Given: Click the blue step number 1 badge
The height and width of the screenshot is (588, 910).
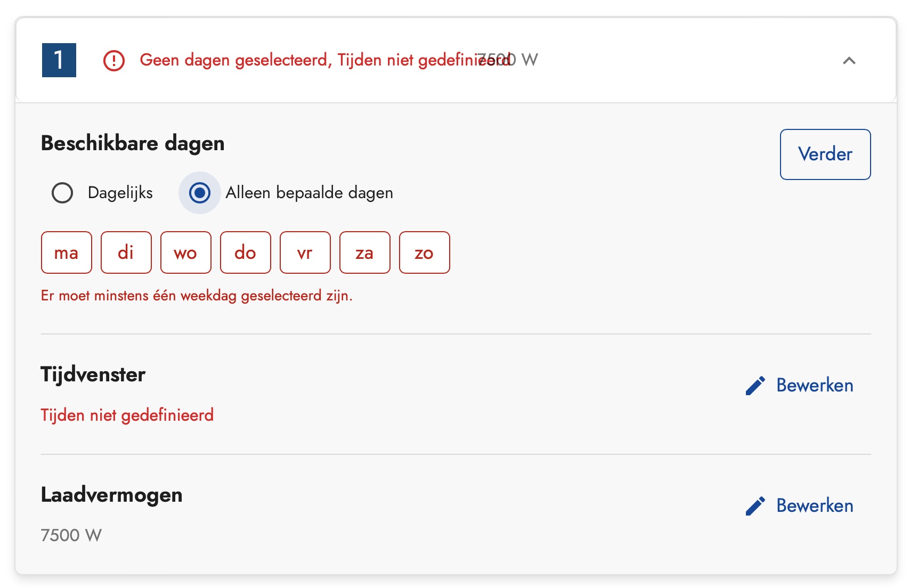Looking at the screenshot, I should 59,60.
